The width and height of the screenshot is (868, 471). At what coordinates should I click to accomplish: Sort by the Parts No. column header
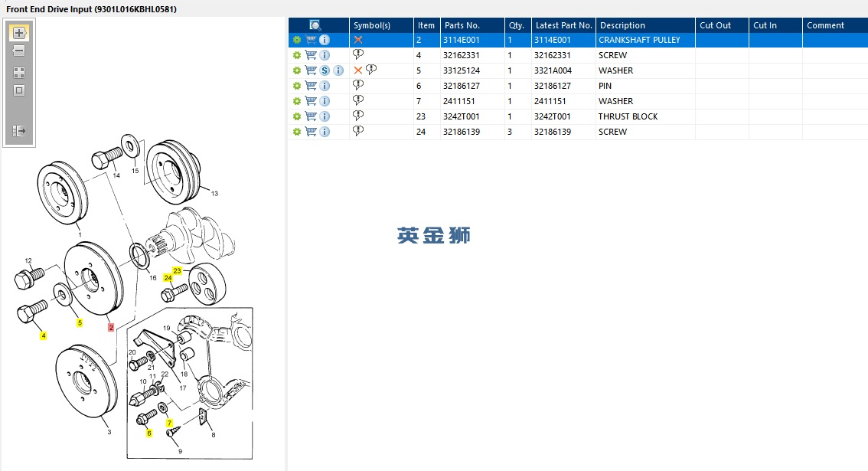tap(472, 25)
